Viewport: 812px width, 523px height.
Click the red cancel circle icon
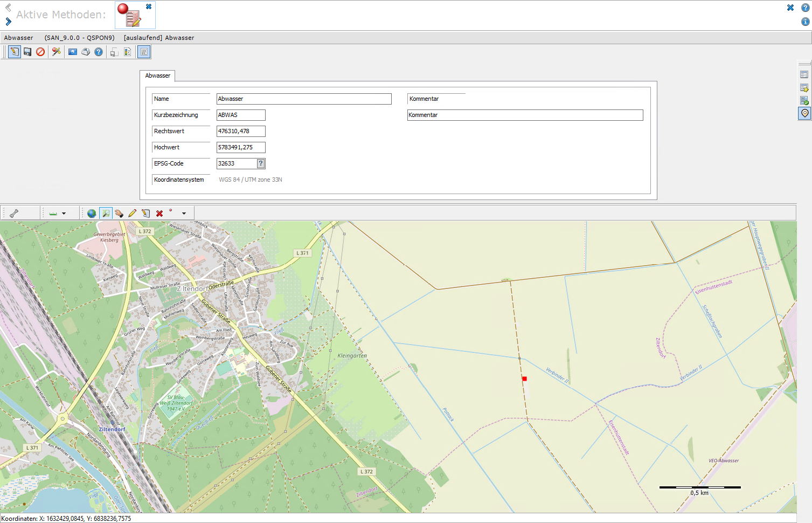tap(40, 52)
